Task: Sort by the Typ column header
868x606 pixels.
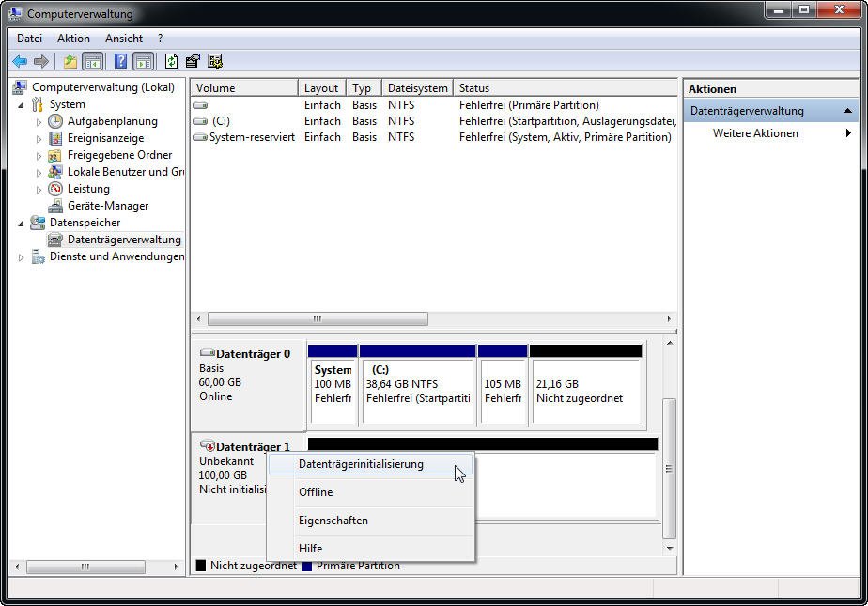Action: coord(364,88)
